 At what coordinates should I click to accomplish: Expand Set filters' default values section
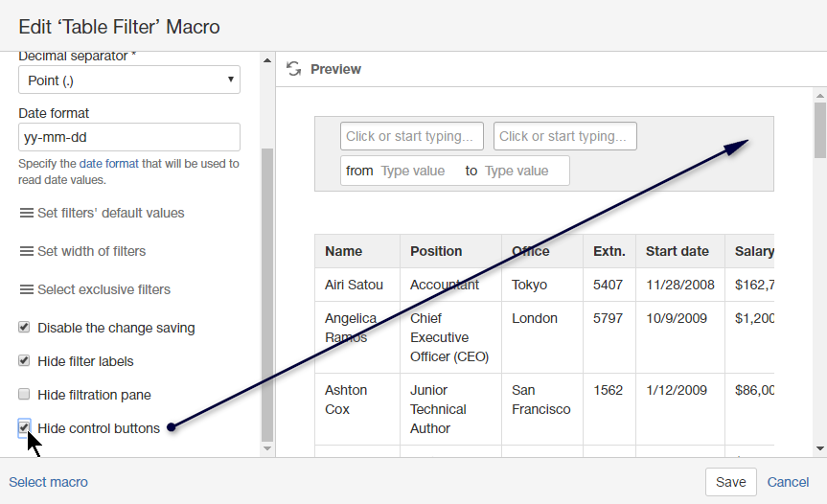point(110,213)
